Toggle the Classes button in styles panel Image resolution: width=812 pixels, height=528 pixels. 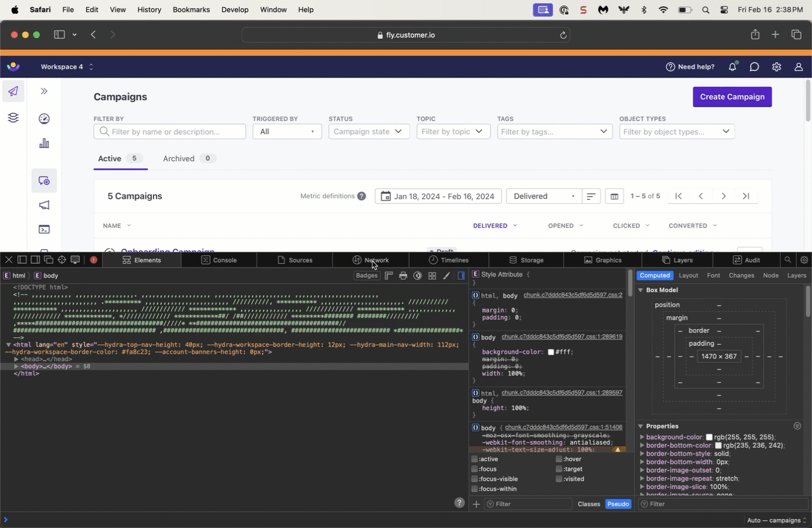coord(589,504)
